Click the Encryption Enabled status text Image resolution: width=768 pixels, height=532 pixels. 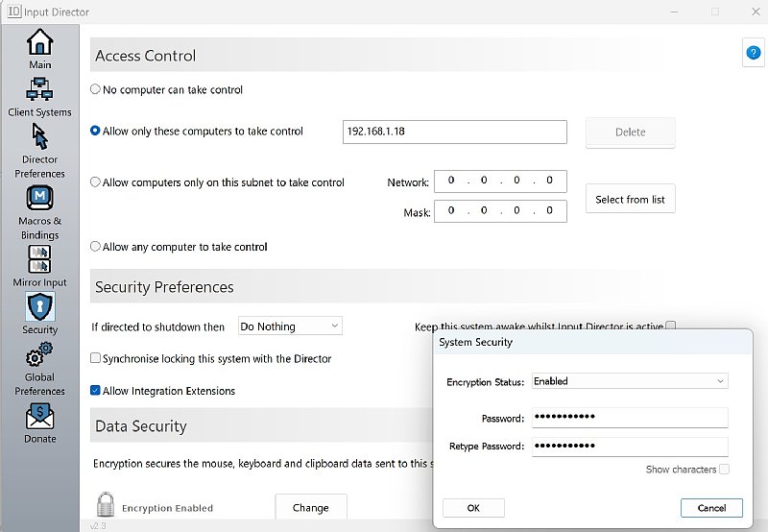point(167,508)
